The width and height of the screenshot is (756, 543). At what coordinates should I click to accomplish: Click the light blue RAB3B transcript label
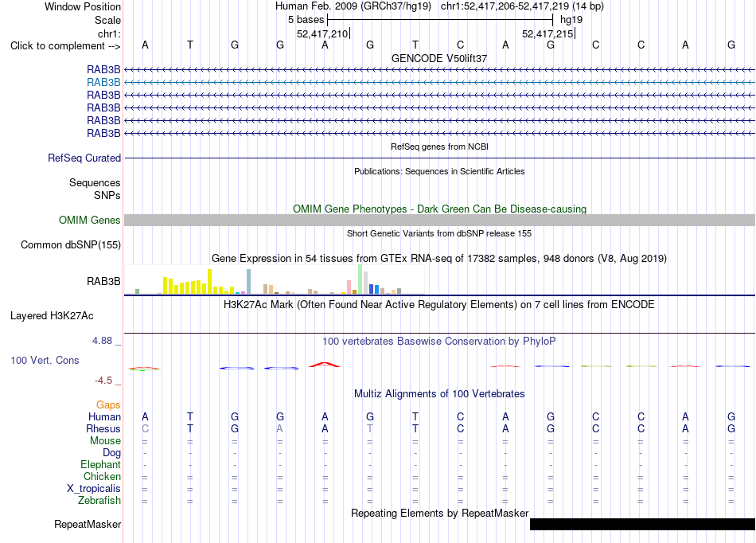(x=103, y=83)
